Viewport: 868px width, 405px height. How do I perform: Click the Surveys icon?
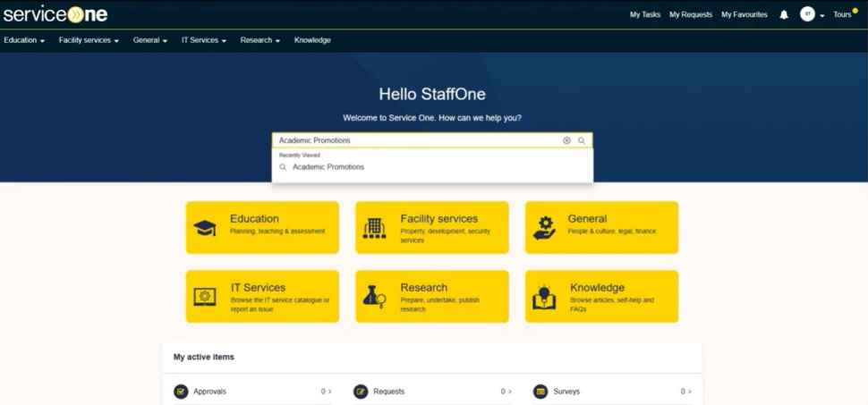coord(540,392)
